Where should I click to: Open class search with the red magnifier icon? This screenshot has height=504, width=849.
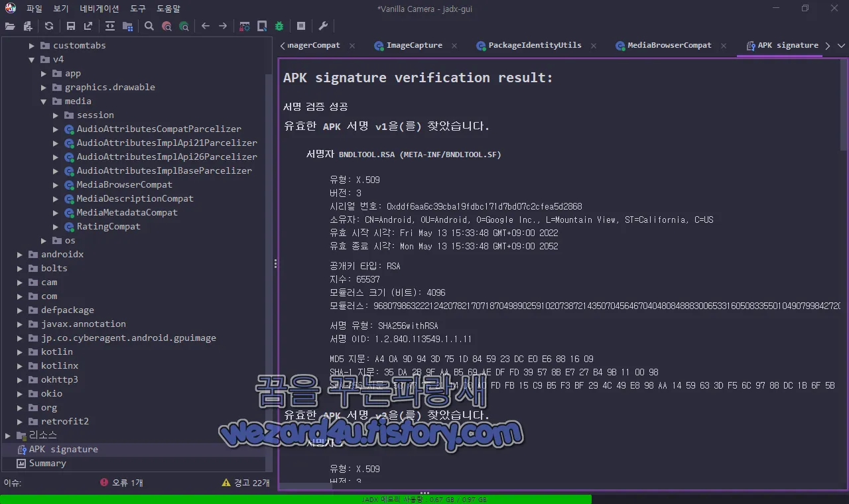click(166, 27)
